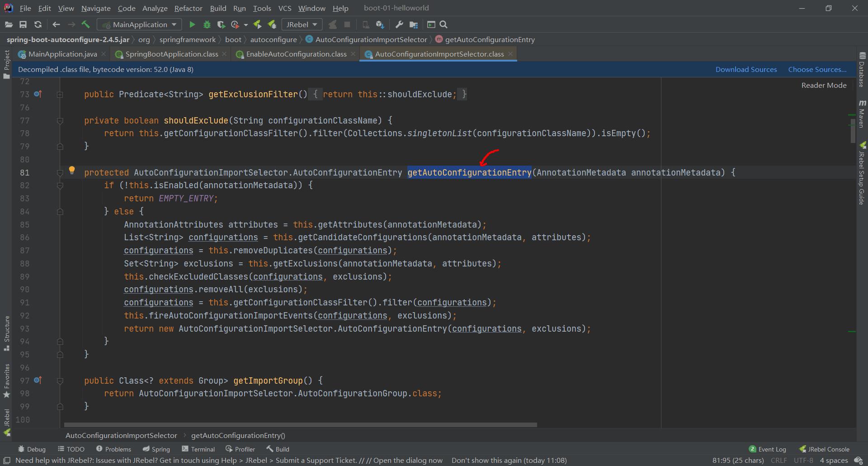Click the AutoConfigurationImportSelector breadcrumb in the navigation bar
Viewport: 868px width, 466px height.
pyautogui.click(x=366, y=39)
